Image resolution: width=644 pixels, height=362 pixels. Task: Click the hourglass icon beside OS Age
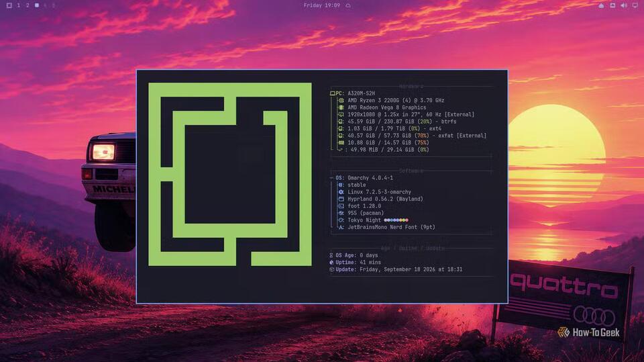331,255
